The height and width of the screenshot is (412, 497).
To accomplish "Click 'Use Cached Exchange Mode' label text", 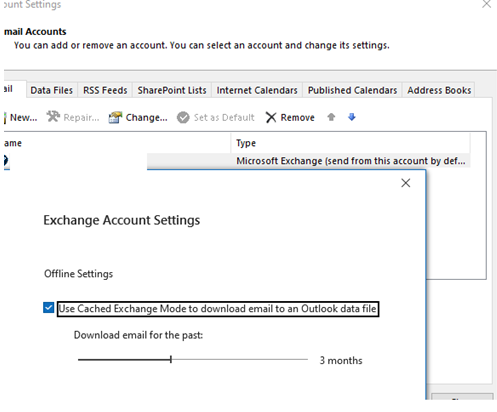I will (x=218, y=309).
